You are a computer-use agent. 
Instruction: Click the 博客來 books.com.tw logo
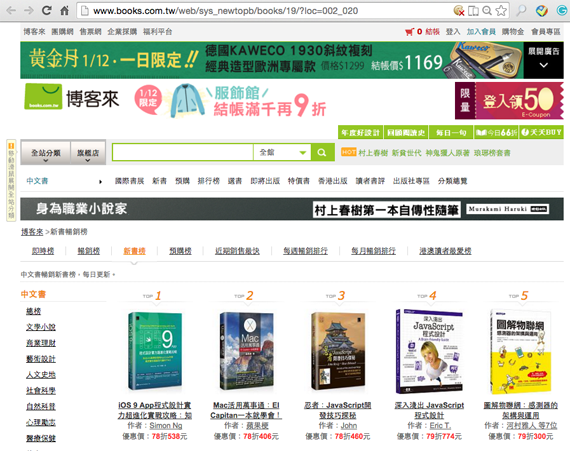pyautogui.click(x=72, y=97)
